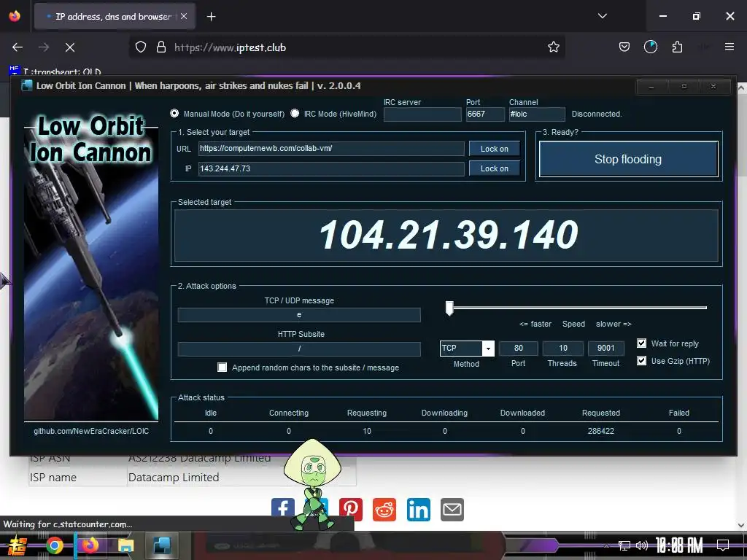Image resolution: width=747 pixels, height=560 pixels.
Task: Click the network icon in the system tray
Action: point(624,545)
